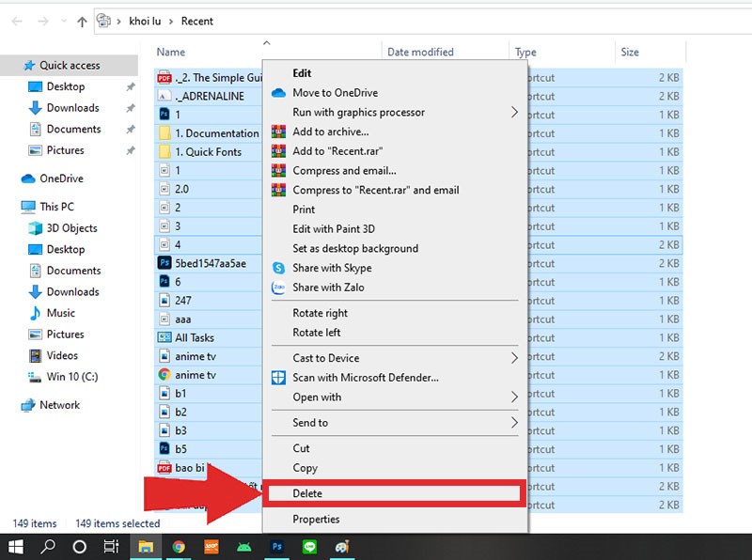Choose Cut in the context menu
This screenshot has width=752, height=560.
click(395, 448)
